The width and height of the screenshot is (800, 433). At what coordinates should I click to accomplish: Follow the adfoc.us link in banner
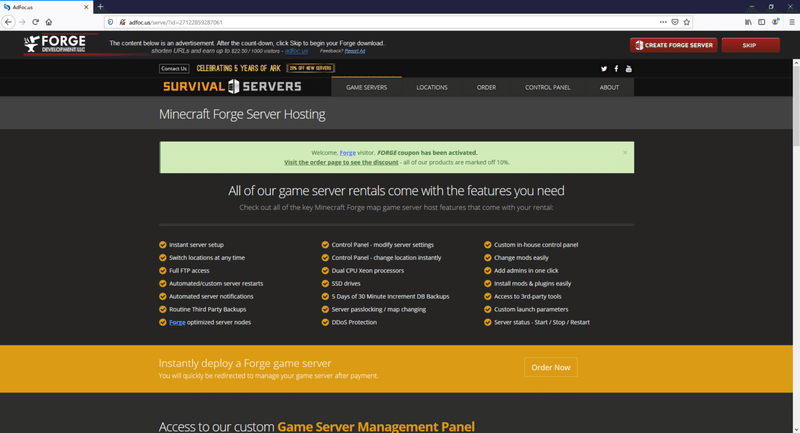(296, 51)
